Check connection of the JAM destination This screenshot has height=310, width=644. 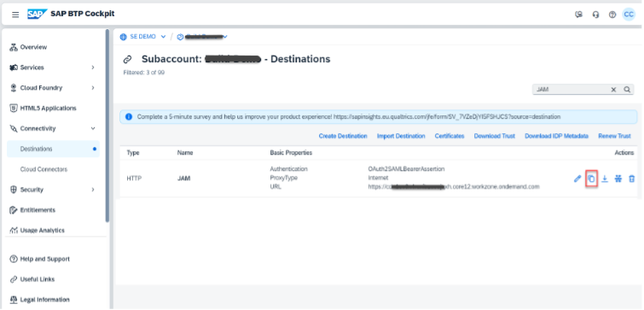(x=618, y=178)
